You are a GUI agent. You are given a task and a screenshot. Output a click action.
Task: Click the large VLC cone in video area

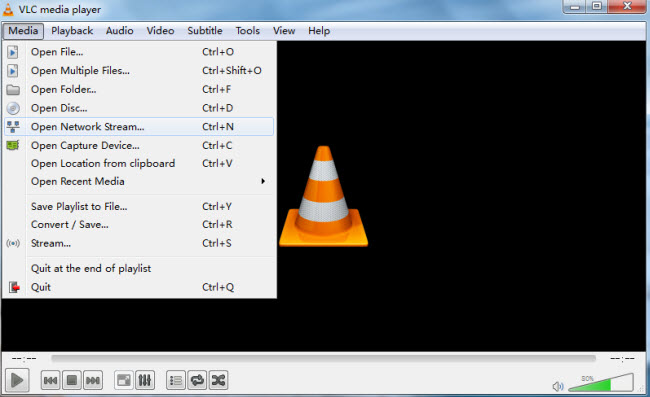point(323,196)
